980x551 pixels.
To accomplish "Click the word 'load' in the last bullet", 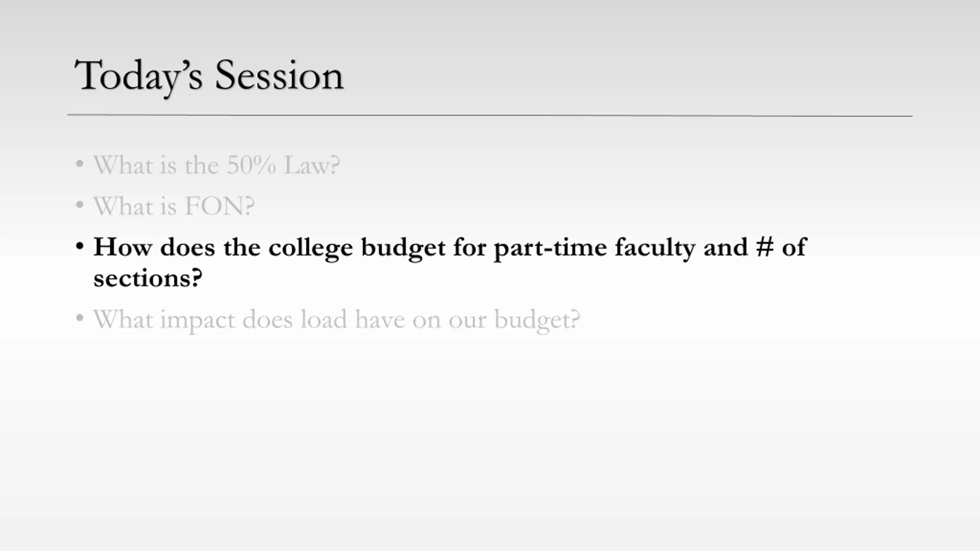I will [x=323, y=319].
